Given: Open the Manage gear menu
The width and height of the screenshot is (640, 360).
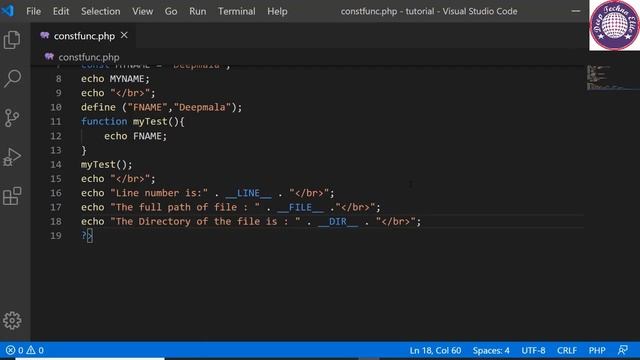Looking at the screenshot, I should pos(12,320).
